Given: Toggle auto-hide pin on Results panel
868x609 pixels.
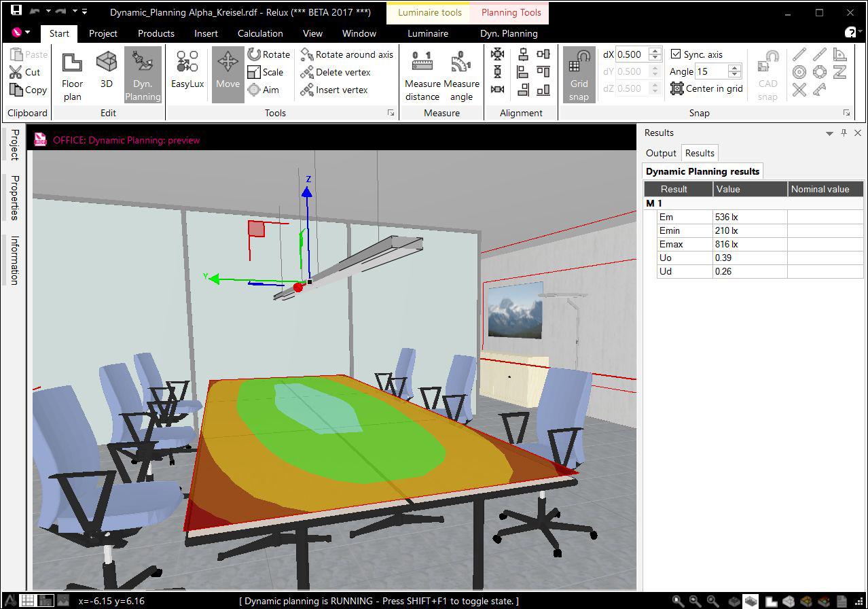Looking at the screenshot, I should (844, 133).
